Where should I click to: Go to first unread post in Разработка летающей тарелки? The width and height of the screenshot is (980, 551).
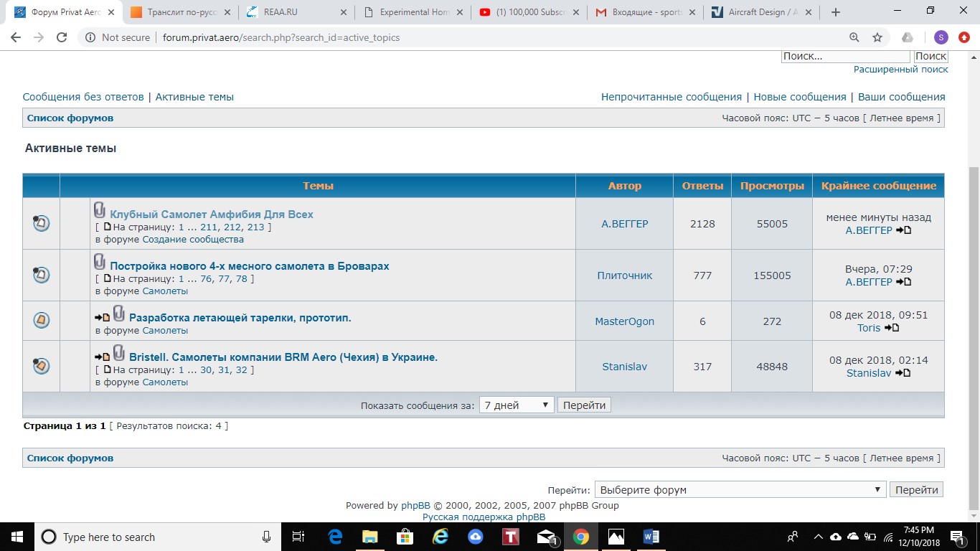[x=102, y=317]
